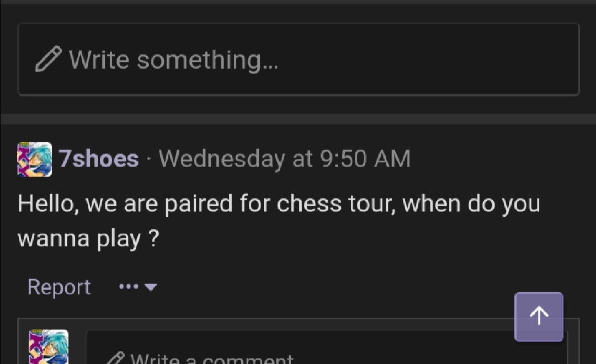Screen dimensions: 596x364
Task: Click the white up-arrow icon
Action: tap(539, 316)
